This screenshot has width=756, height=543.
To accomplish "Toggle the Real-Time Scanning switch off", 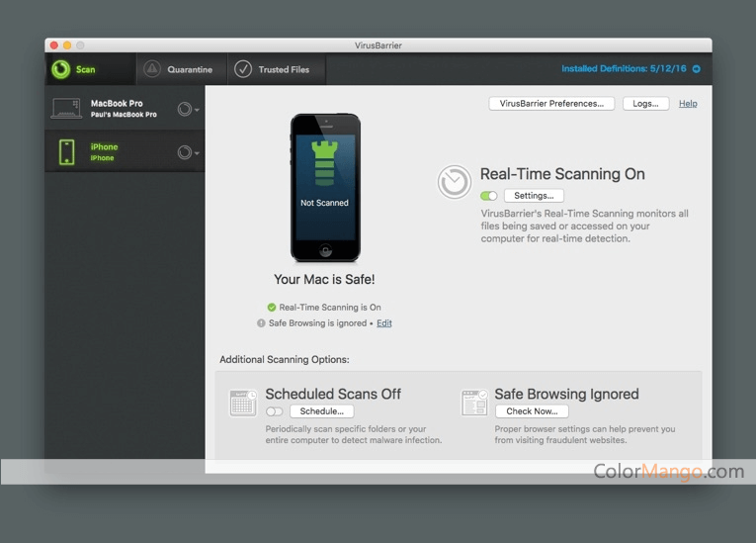I will (x=489, y=196).
